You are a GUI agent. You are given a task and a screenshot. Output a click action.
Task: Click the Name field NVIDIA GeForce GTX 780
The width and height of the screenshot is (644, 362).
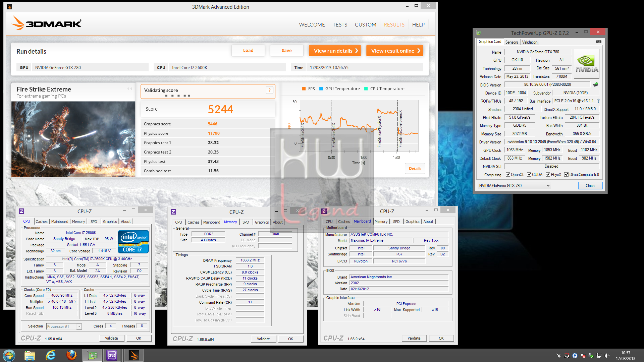(538, 52)
